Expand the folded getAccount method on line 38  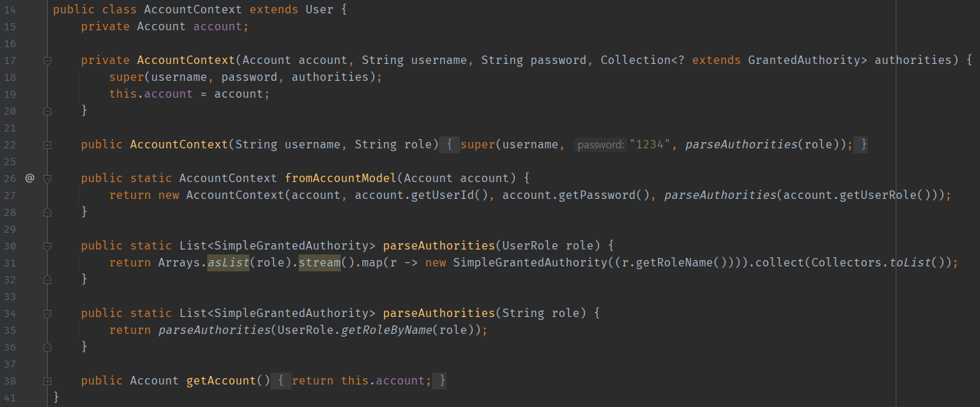(48, 381)
